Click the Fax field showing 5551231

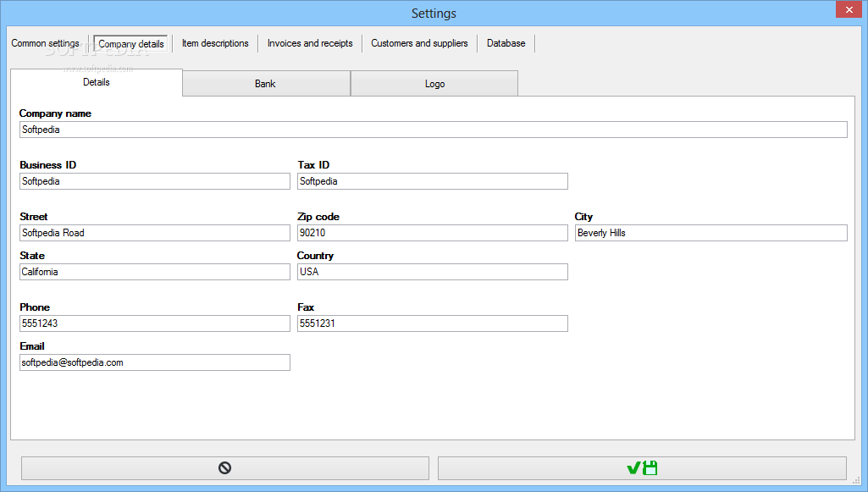[433, 323]
